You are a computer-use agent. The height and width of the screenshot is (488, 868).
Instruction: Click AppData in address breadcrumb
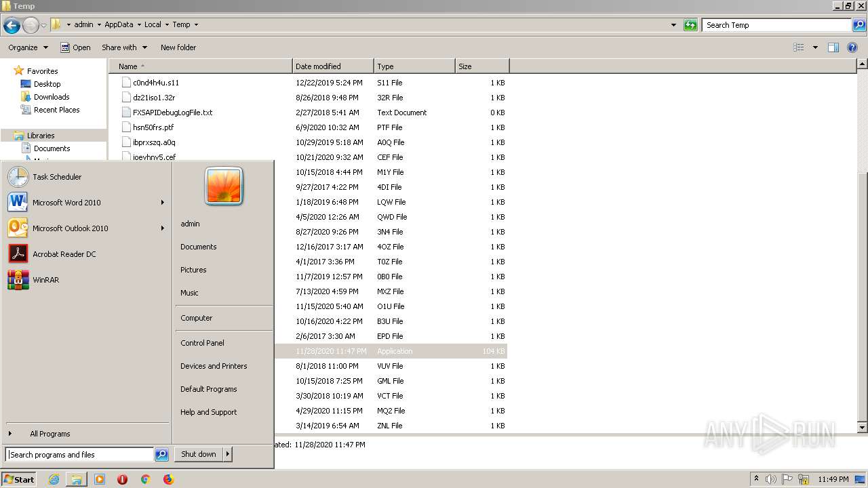click(x=119, y=24)
